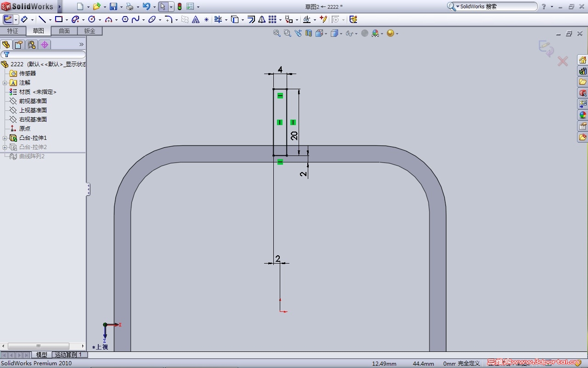Click the Smart Dimension tool
Viewport: 588px width, 368px height.
24,19
